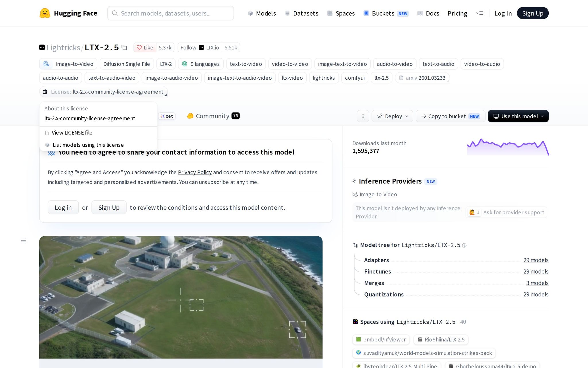The image size is (588, 368).
Task: Open the Models nav item
Action: point(262,13)
